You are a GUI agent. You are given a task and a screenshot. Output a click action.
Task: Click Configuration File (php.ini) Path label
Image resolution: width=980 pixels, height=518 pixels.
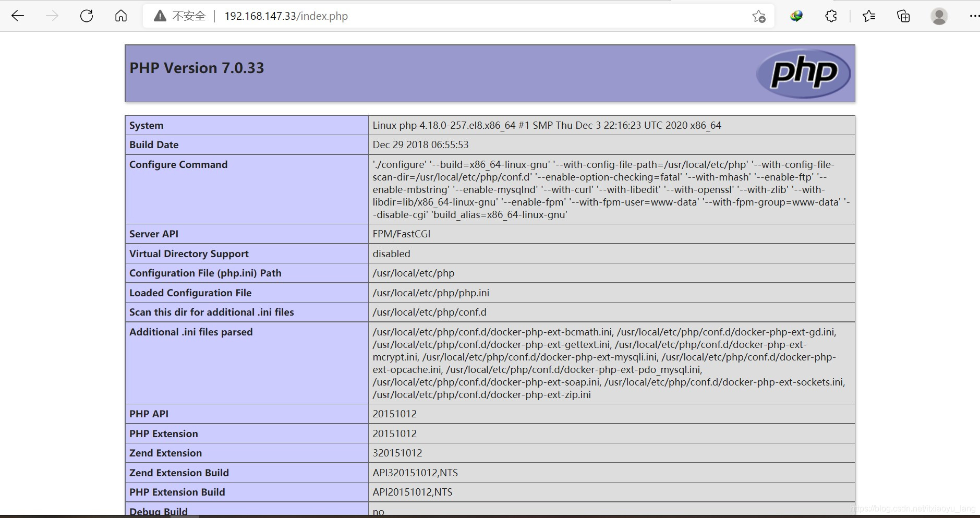(x=205, y=273)
